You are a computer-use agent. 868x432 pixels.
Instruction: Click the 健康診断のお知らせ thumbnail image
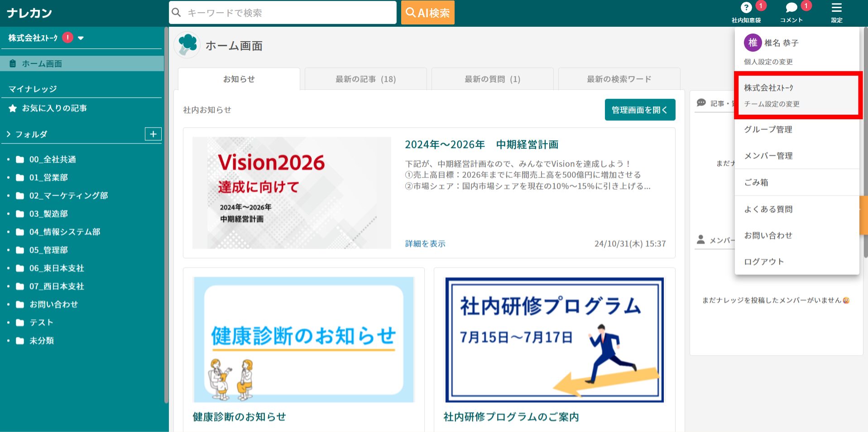[304, 340]
